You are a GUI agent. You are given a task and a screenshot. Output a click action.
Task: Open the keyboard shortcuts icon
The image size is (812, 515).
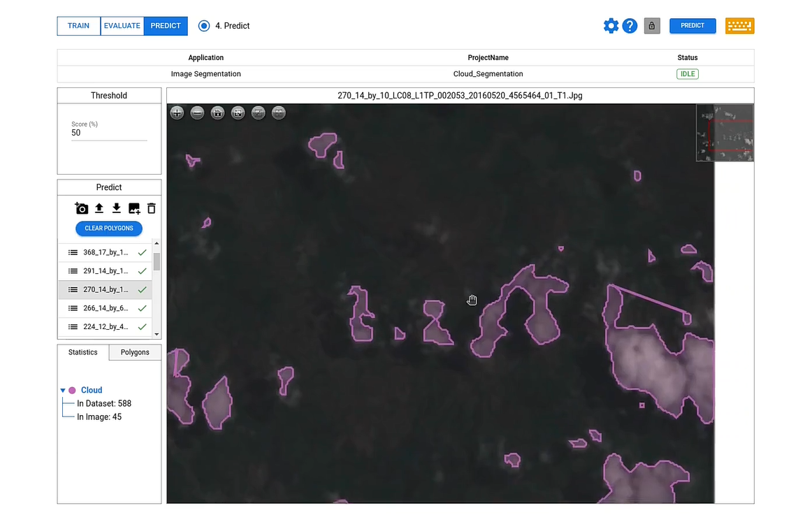(739, 26)
